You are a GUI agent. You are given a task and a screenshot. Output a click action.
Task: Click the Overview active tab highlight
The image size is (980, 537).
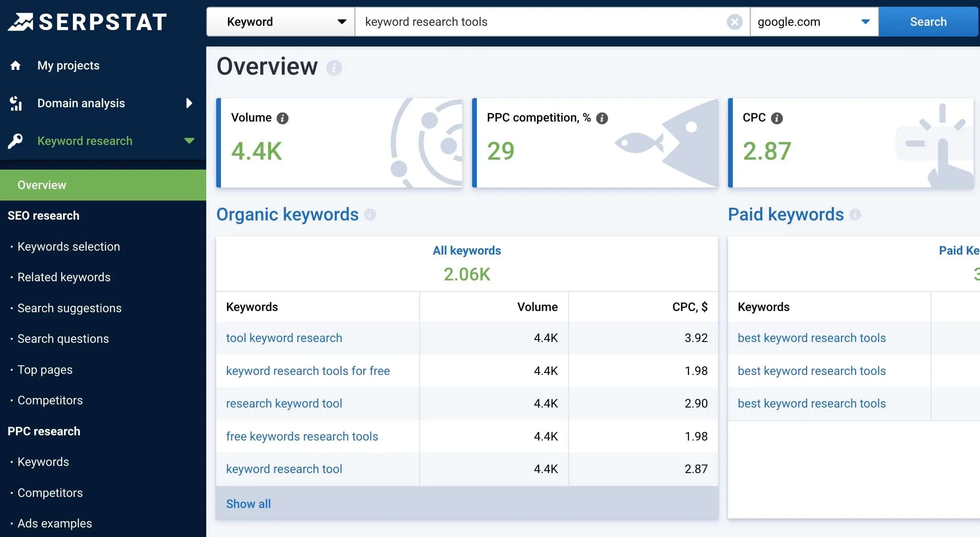103,184
